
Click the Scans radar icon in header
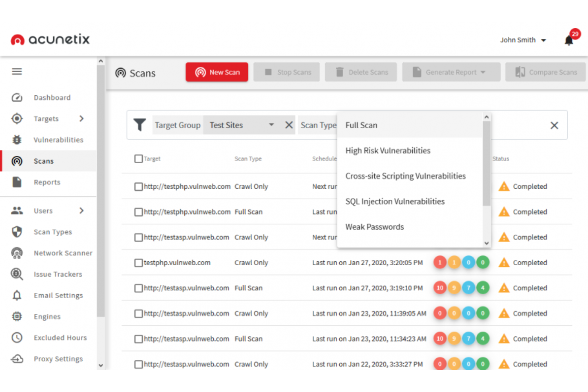[120, 73]
